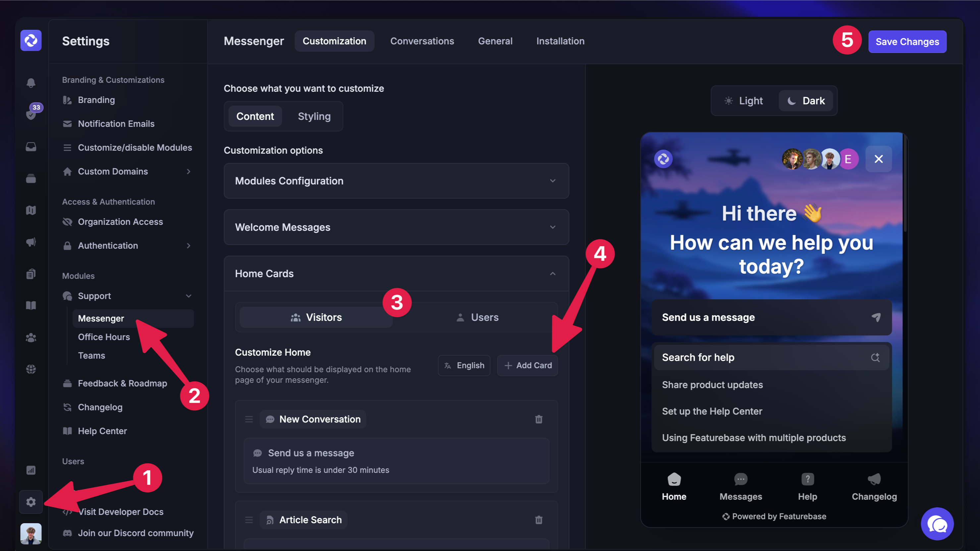Click the search icon in Search for help
This screenshot has width=980, height=551.
tap(875, 357)
